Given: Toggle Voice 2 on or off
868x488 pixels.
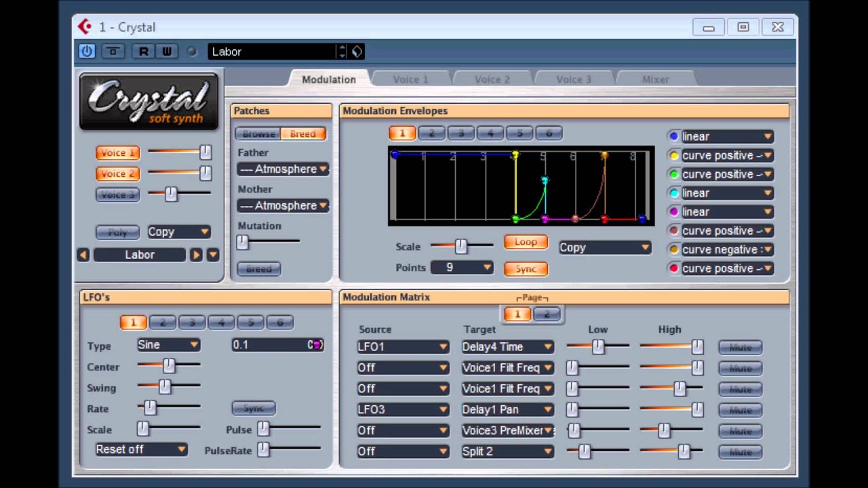Looking at the screenshot, I should pos(117,174).
